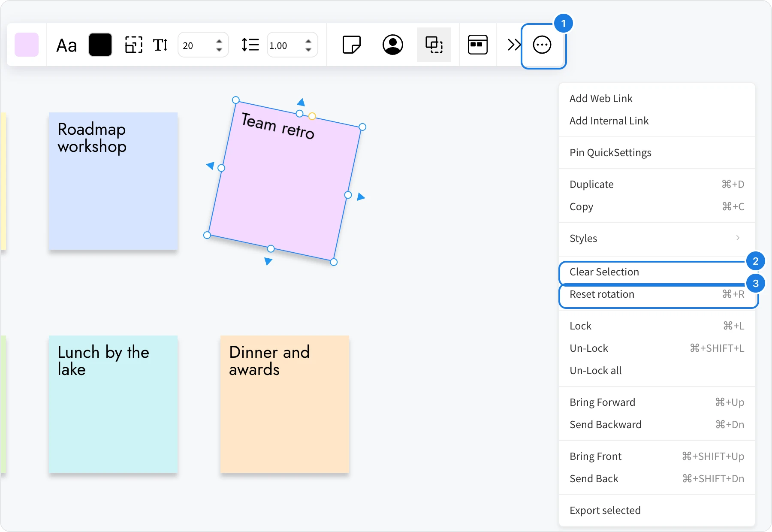Click the text size TI icon

click(x=160, y=45)
